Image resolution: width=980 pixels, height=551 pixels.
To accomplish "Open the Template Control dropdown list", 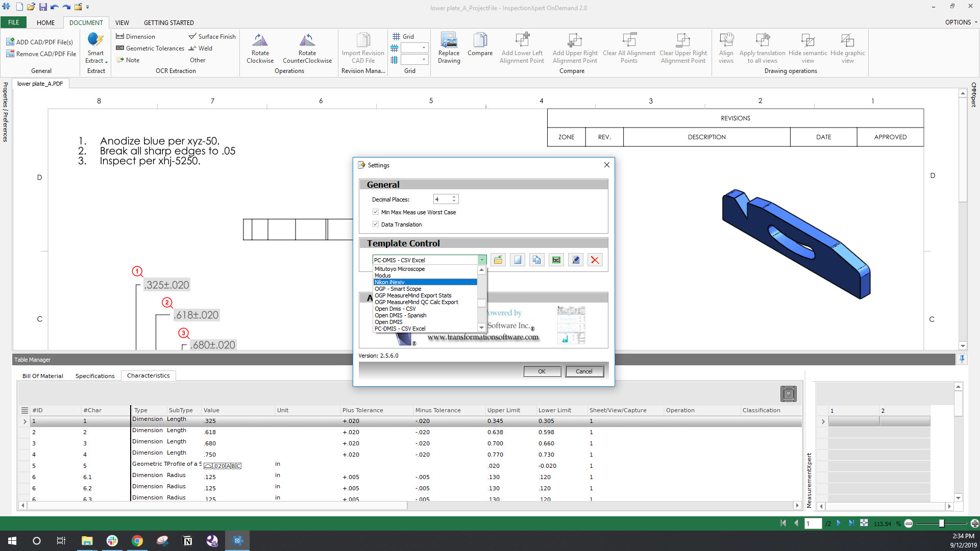I will tap(481, 260).
